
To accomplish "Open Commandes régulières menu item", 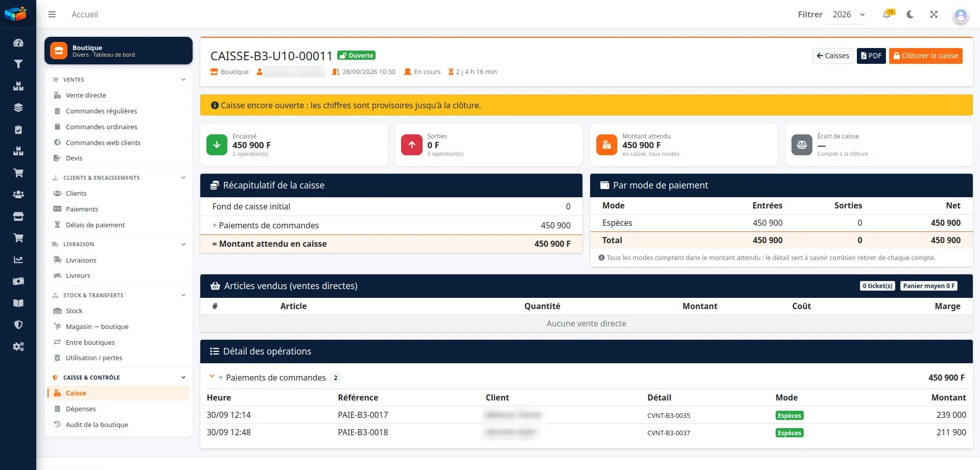I will [x=101, y=111].
